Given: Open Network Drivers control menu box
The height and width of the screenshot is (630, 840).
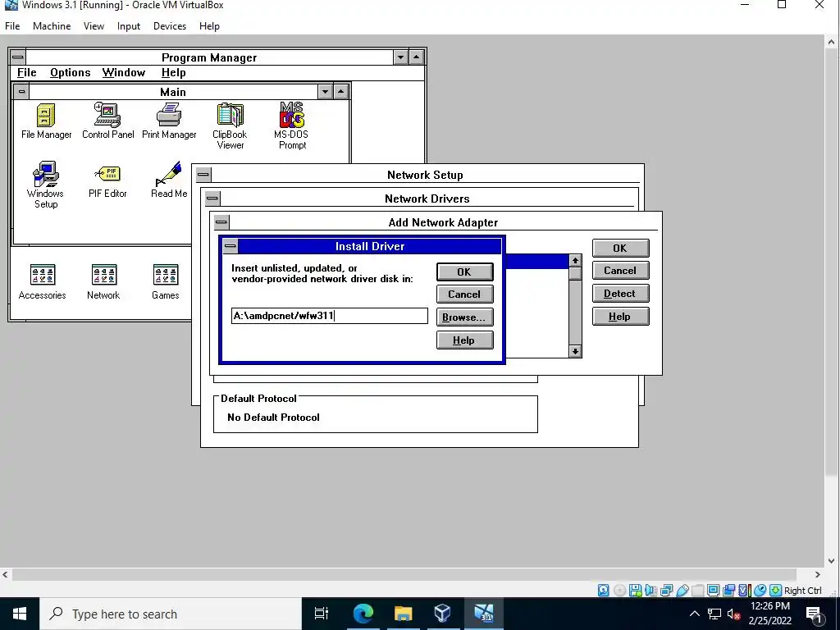Looking at the screenshot, I should [x=212, y=199].
